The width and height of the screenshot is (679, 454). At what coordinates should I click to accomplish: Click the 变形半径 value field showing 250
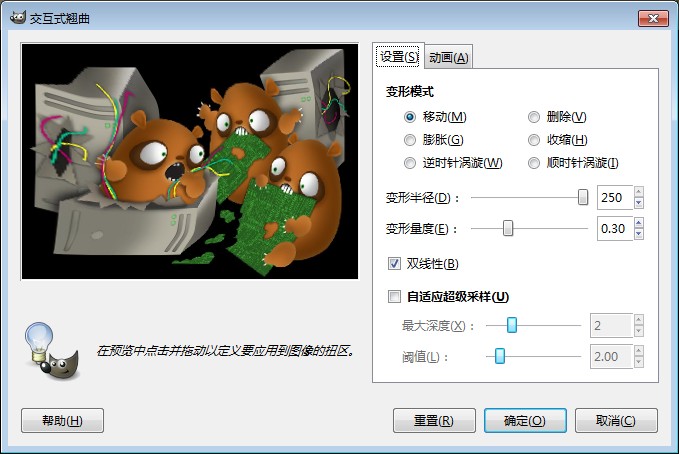(615, 198)
